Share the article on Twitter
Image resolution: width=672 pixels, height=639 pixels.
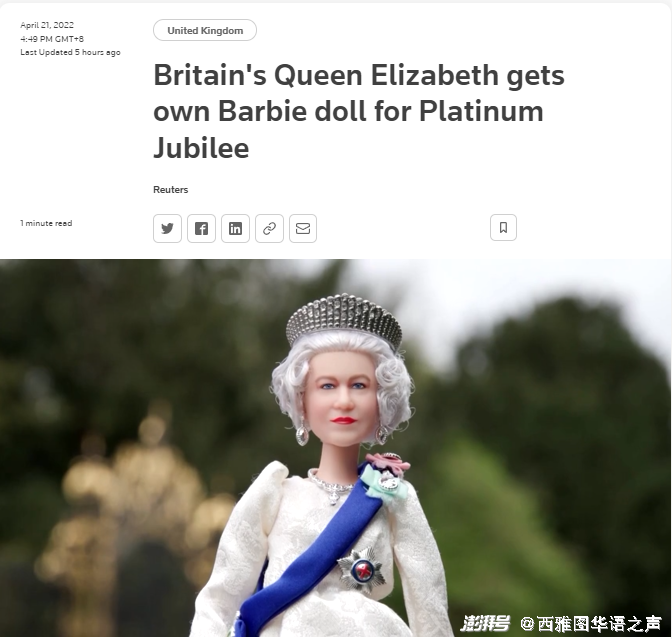167,228
